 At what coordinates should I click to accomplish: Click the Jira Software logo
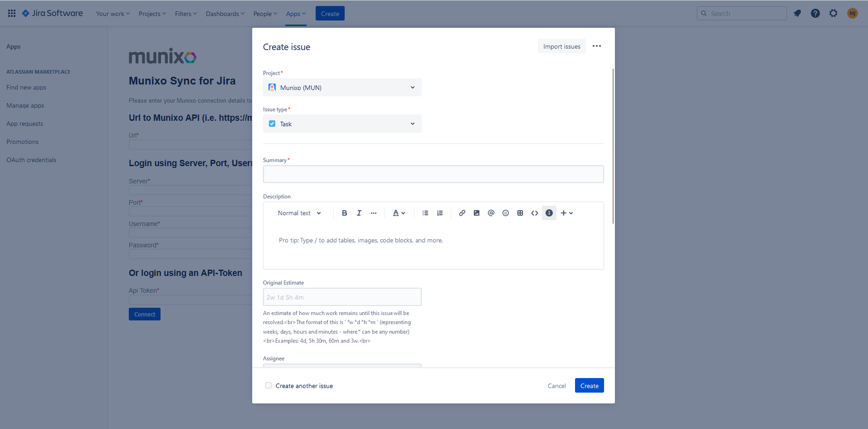pyautogui.click(x=52, y=13)
